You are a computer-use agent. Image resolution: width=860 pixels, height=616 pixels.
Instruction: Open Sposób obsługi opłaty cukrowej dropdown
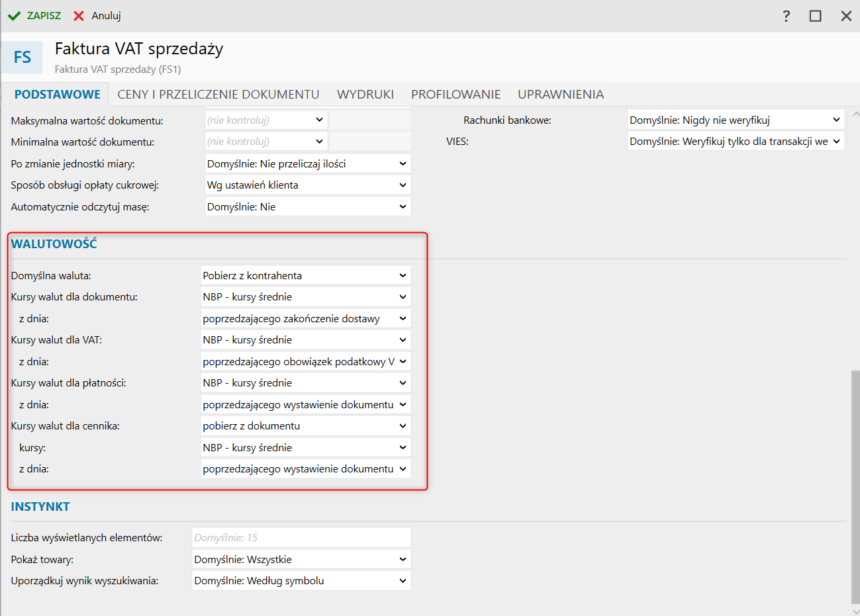click(308, 185)
